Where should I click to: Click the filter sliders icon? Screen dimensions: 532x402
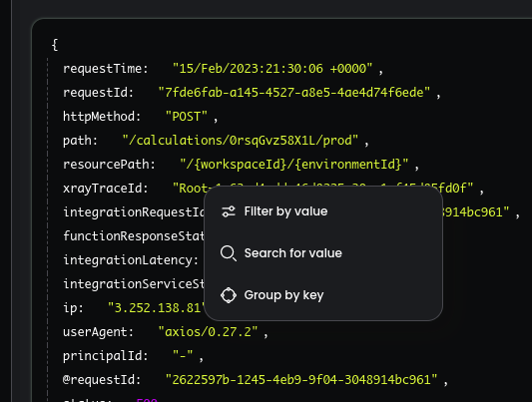point(229,211)
